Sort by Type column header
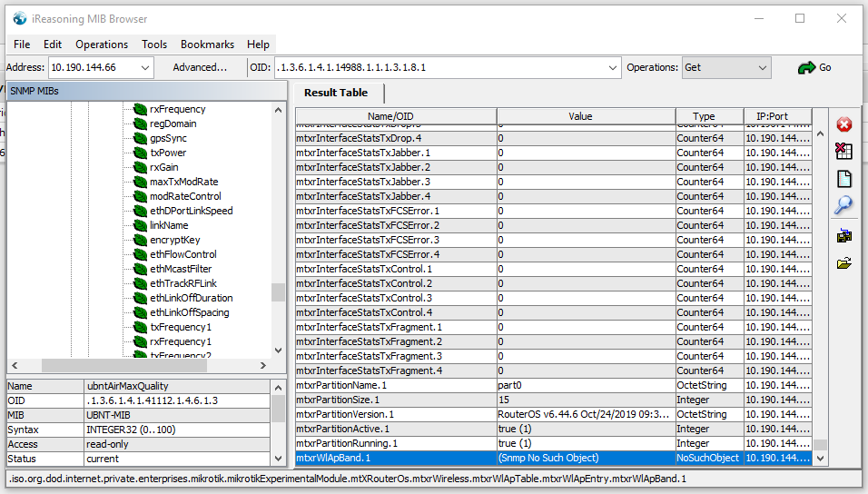The image size is (868, 494). (709, 116)
